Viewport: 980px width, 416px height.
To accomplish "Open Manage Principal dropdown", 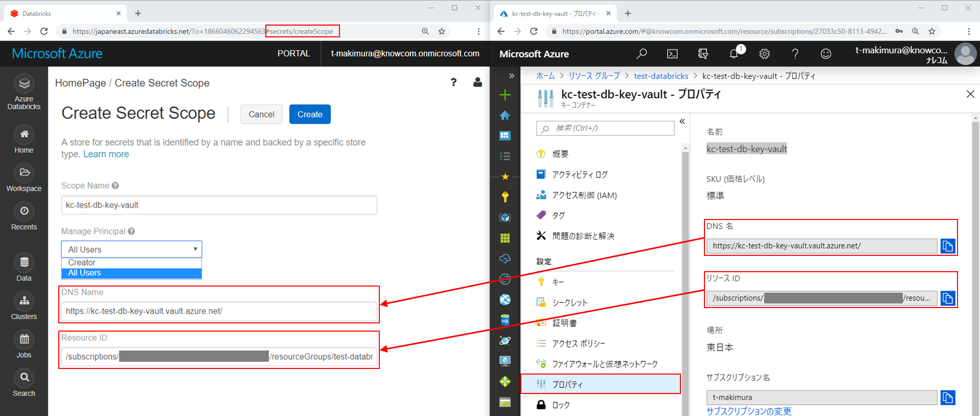I will tap(131, 249).
